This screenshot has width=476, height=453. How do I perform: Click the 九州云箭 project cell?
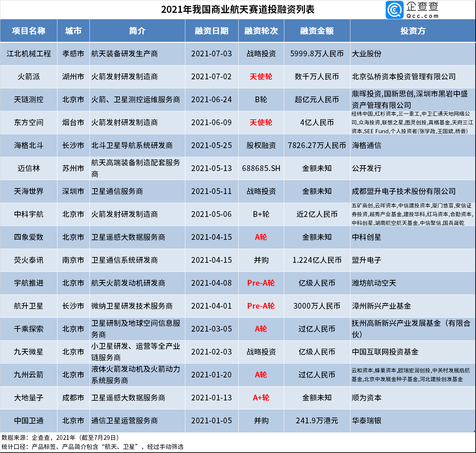click(x=29, y=375)
